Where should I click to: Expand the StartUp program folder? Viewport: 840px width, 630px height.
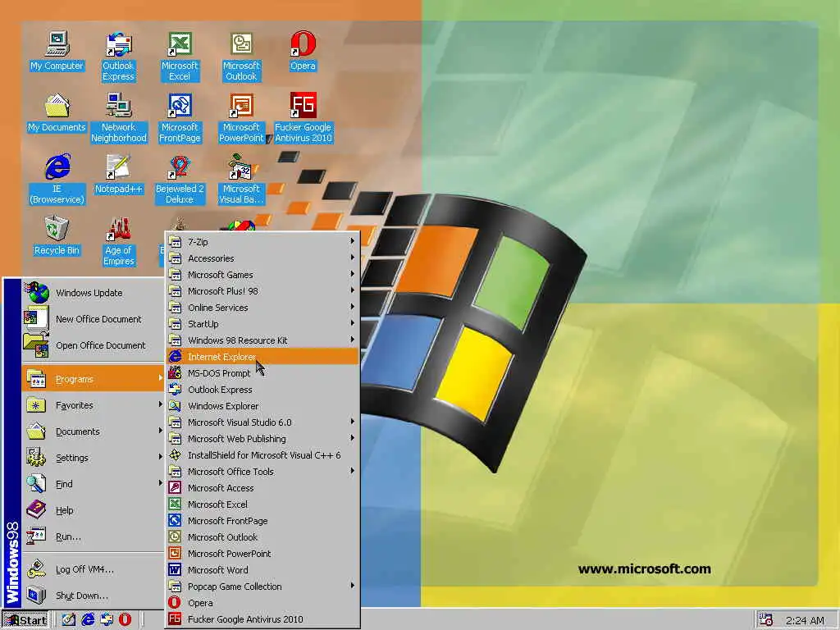click(x=262, y=324)
